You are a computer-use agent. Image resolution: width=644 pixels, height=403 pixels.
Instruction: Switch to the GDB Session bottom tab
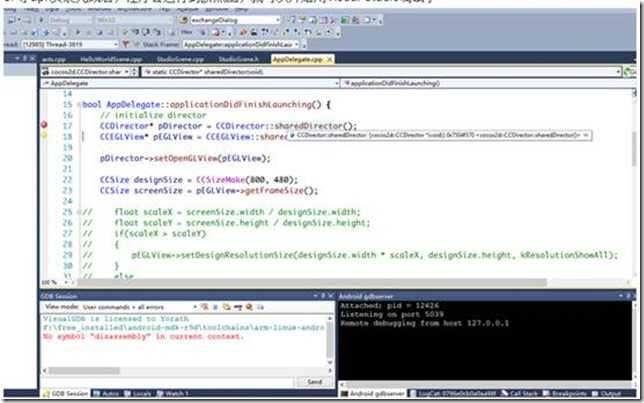[x=66, y=394]
